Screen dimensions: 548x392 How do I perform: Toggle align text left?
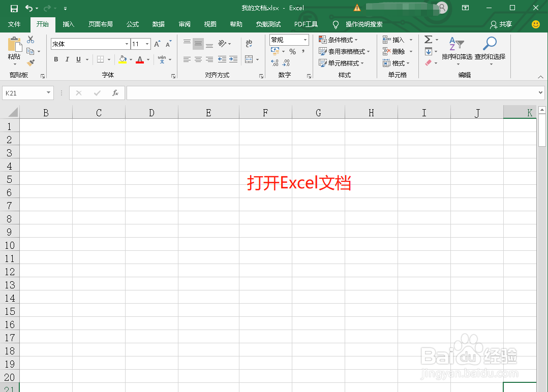(187, 59)
